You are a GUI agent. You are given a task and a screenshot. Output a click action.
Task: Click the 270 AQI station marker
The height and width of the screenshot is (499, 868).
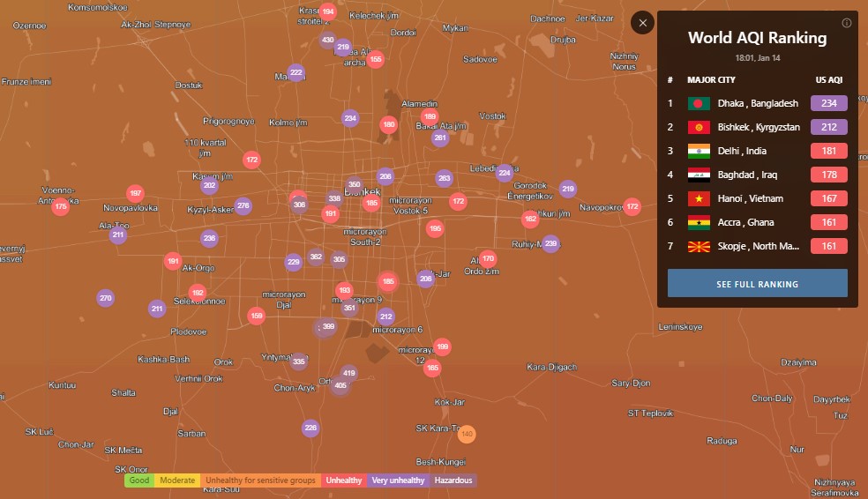click(106, 298)
